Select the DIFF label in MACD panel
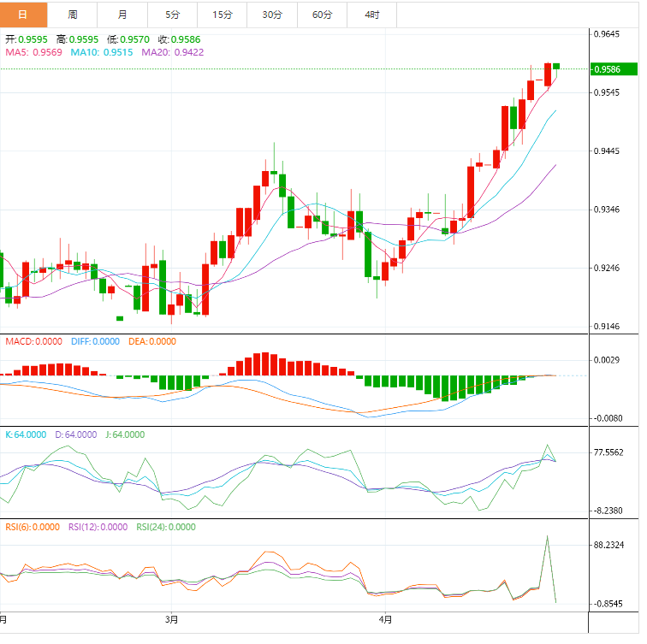The height and width of the screenshot is (644, 647). coord(95,341)
